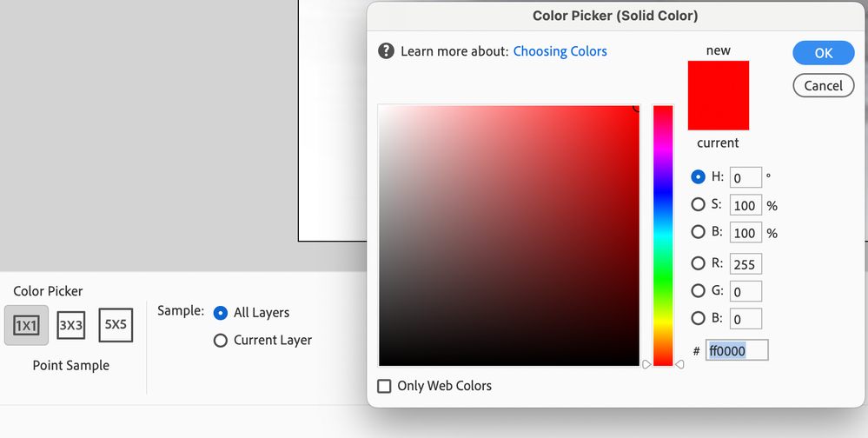Click the H degrees input field
This screenshot has width=868, height=438.
(x=745, y=178)
